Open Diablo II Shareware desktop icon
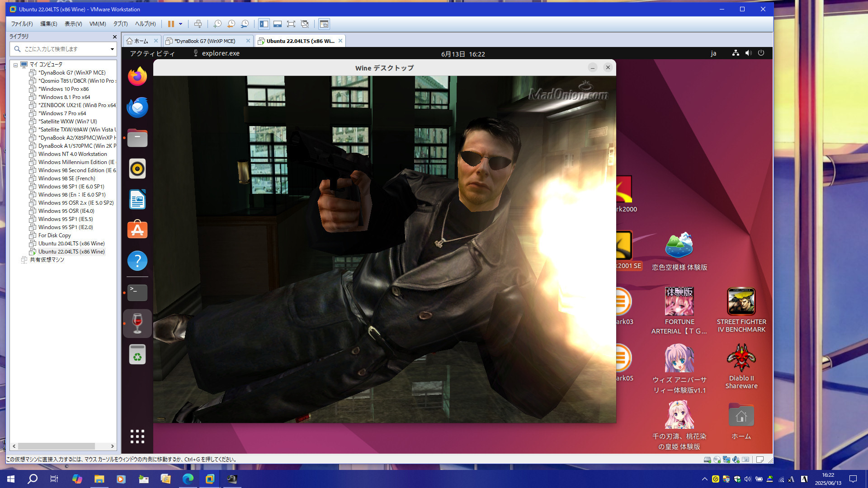Screen dimensions: 868x488 pos(741,367)
